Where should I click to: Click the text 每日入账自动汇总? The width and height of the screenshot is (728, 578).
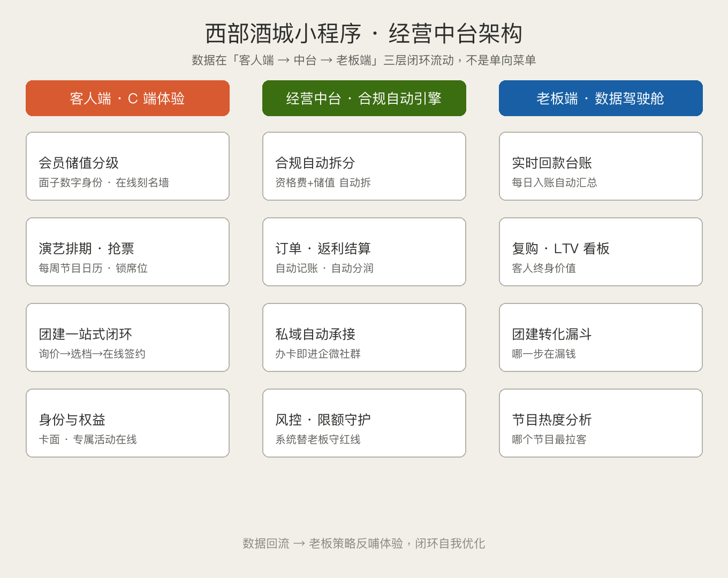click(x=555, y=182)
